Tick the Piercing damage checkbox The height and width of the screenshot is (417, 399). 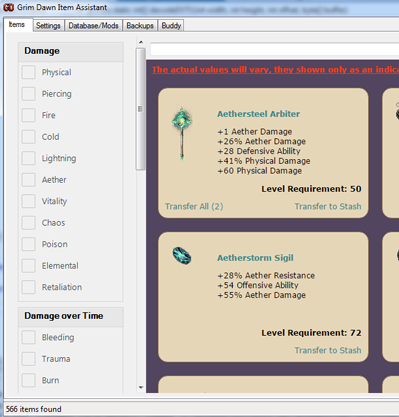pyautogui.click(x=29, y=94)
